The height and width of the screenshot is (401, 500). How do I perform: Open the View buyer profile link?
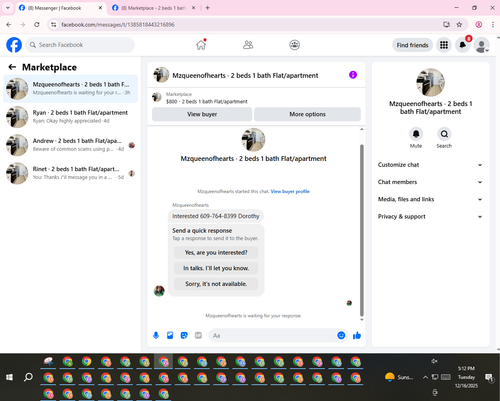tap(290, 191)
